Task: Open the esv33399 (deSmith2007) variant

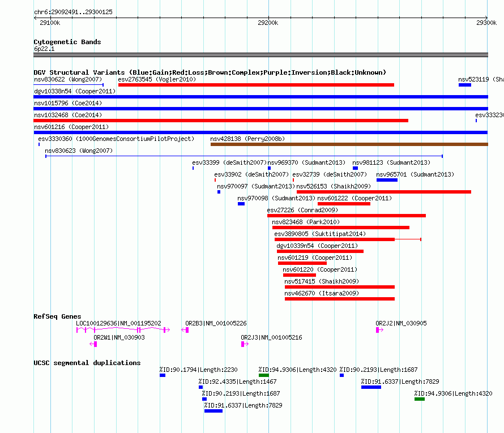Action: 229,162
